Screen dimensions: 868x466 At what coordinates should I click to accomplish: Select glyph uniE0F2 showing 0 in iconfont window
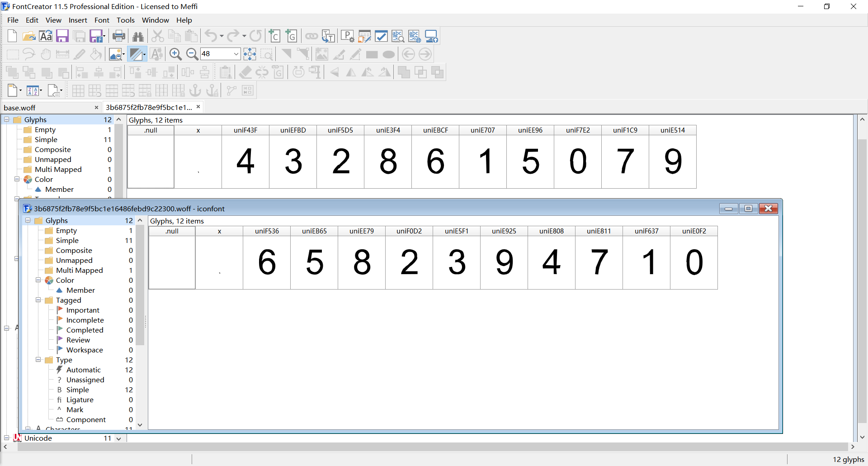pos(694,257)
